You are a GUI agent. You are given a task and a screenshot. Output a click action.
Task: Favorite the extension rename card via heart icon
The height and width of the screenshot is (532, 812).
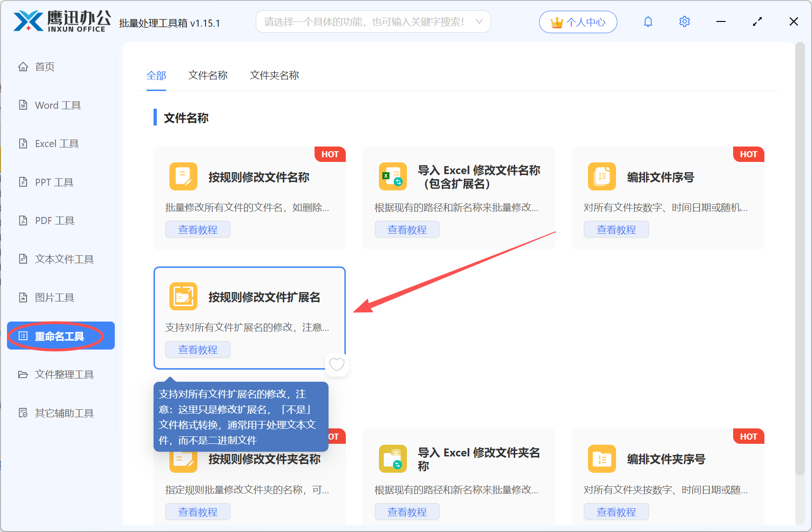click(337, 364)
